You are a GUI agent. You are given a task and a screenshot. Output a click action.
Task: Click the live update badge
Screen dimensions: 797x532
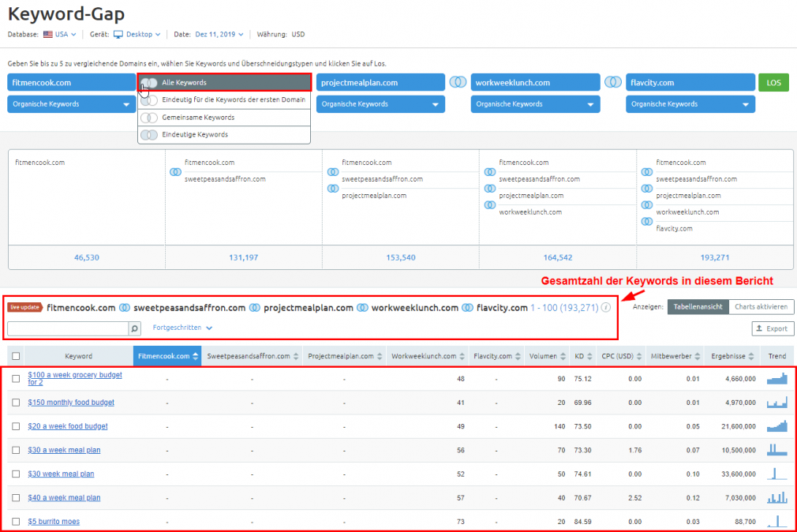tap(25, 307)
